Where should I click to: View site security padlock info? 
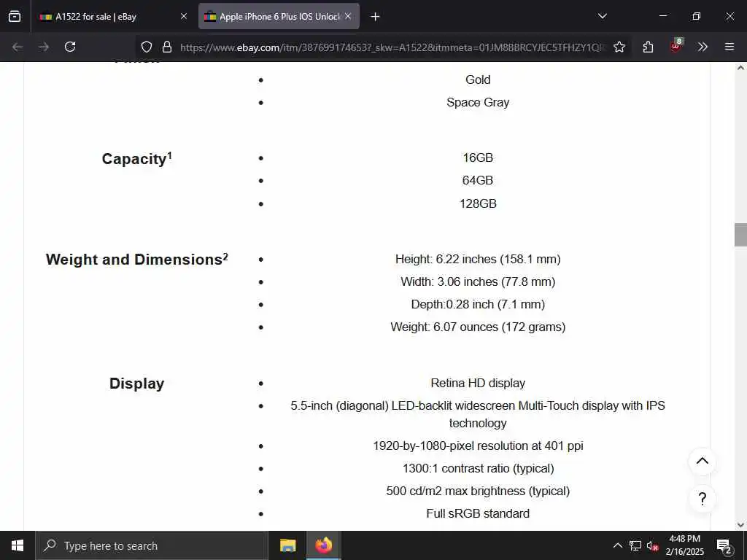[167, 47]
